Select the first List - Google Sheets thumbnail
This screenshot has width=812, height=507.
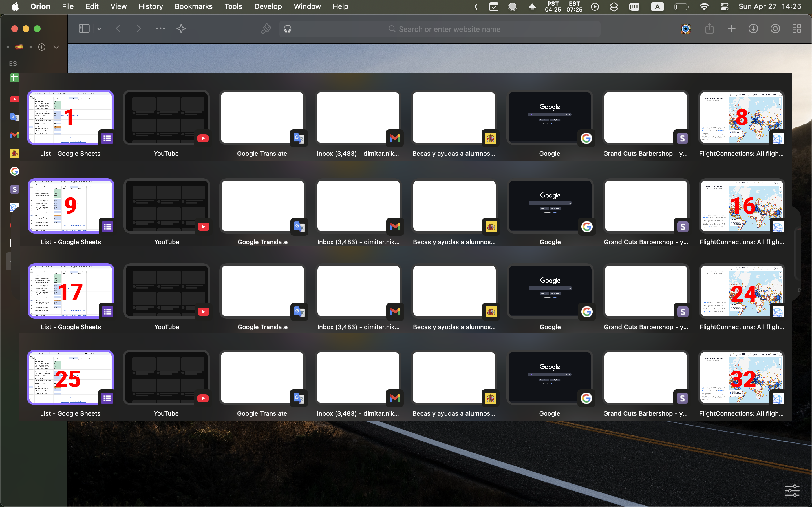70,117
